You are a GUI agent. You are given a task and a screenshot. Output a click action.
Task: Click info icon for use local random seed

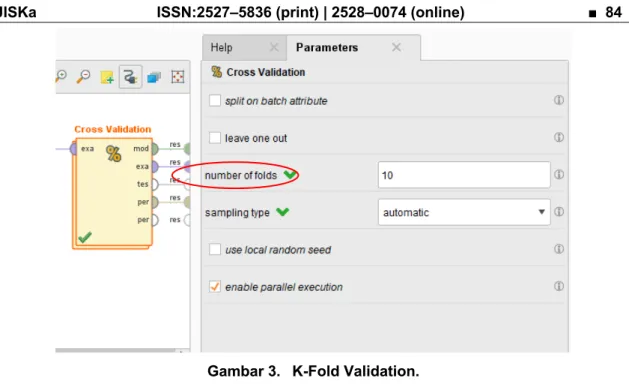pos(559,249)
